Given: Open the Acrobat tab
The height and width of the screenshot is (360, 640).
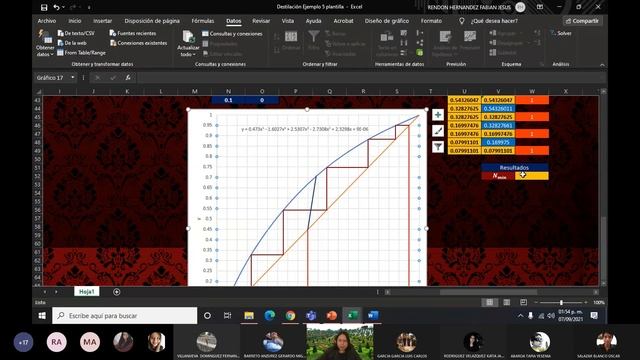Looking at the screenshot, I should pos(343,21).
